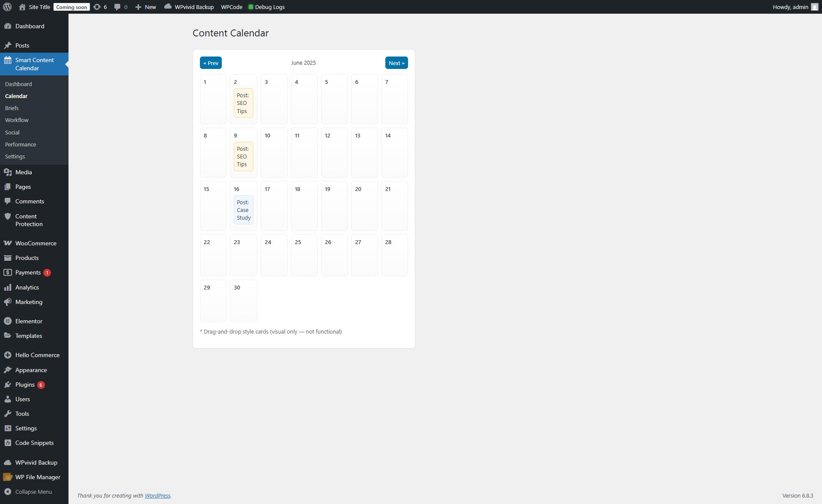Advance to the next month with Next
Image resolution: width=822 pixels, height=504 pixels.
tap(396, 63)
